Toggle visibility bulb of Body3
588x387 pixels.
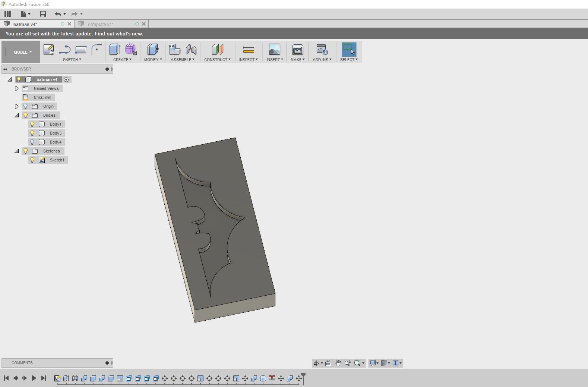click(32, 133)
